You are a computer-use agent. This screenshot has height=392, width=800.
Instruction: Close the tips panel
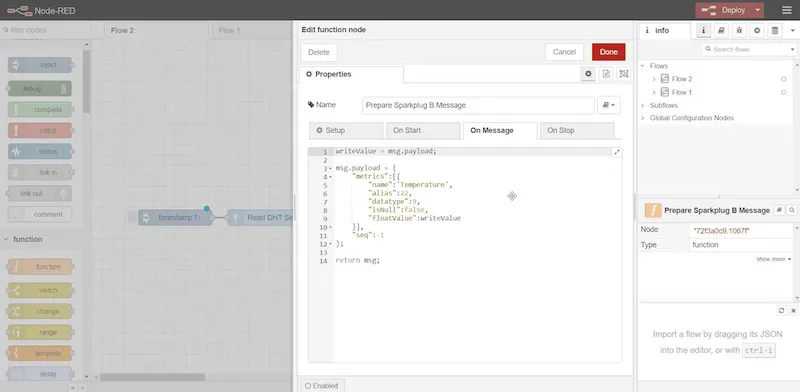793,310
